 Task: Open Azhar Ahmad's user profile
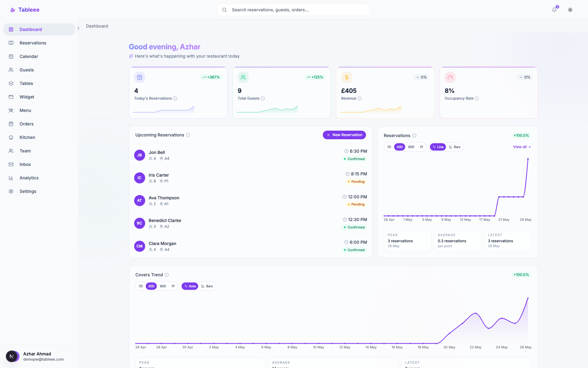pyautogui.click(x=39, y=356)
